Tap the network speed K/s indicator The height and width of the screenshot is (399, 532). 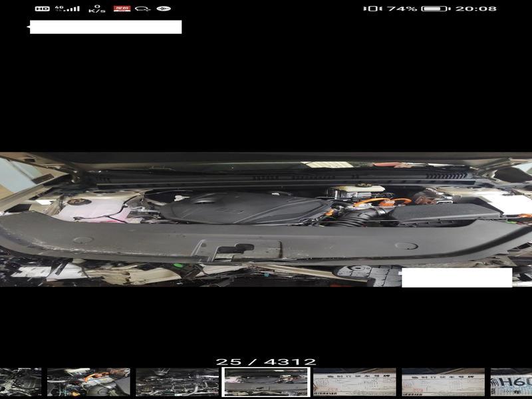[x=97, y=9]
